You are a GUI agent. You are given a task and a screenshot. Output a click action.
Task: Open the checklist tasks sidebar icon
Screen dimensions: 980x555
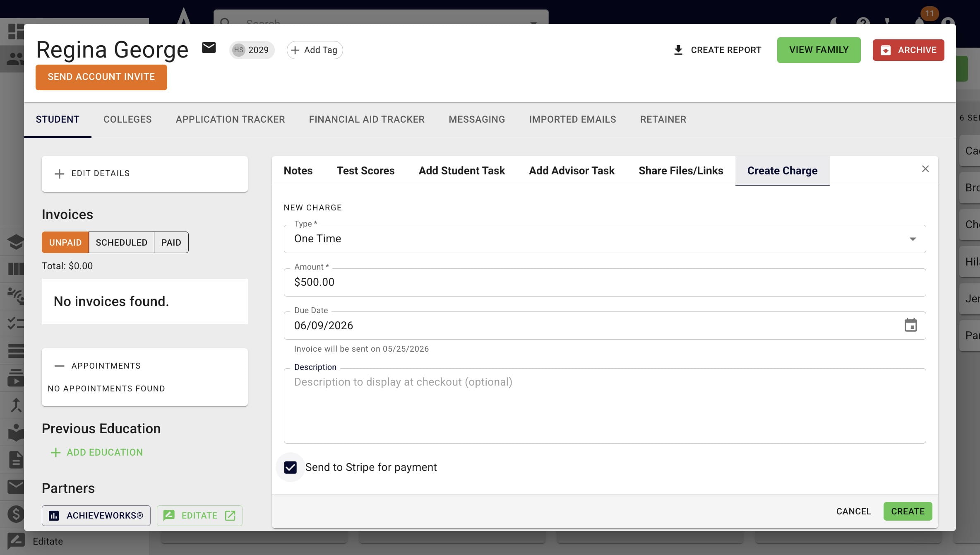pyautogui.click(x=16, y=323)
